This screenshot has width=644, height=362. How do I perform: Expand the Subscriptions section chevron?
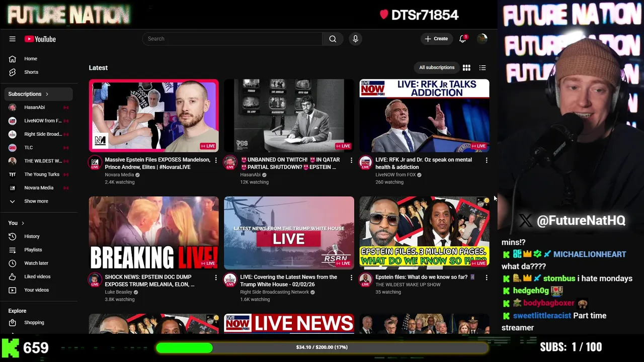(47, 94)
